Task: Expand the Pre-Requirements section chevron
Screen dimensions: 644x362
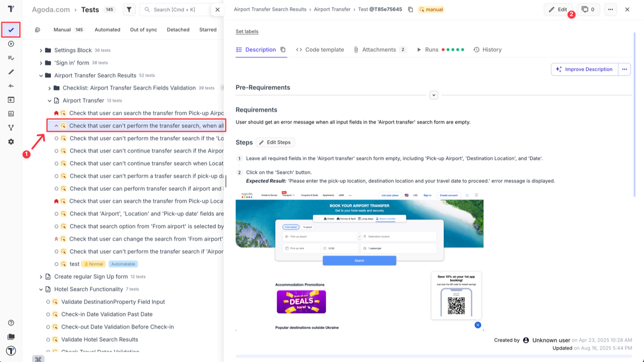Action: 434,95
